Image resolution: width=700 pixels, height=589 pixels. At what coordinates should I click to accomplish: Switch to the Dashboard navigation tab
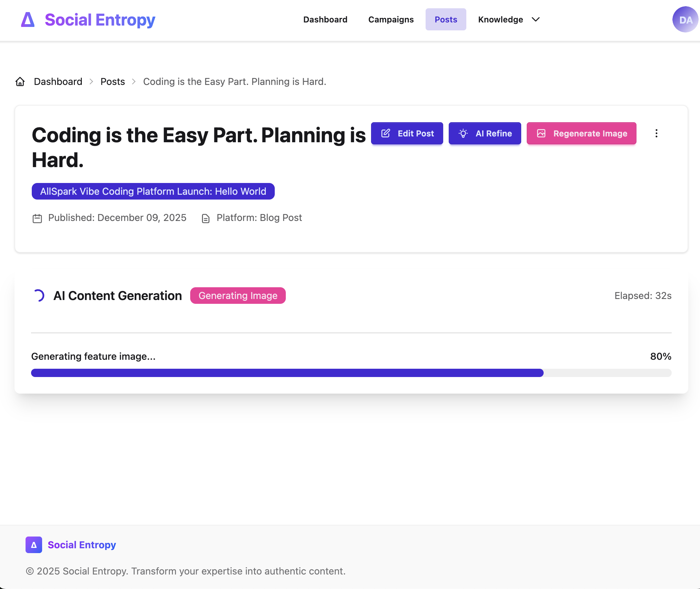tap(325, 19)
